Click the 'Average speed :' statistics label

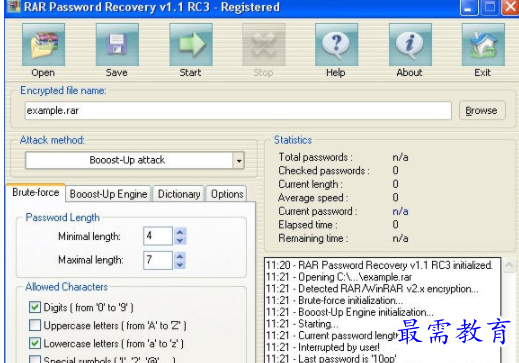(x=313, y=198)
